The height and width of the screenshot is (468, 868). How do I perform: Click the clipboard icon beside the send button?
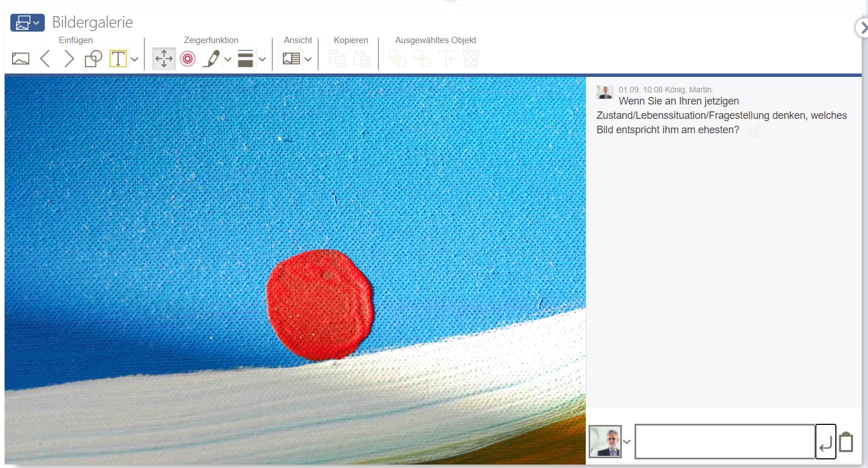coord(846,442)
